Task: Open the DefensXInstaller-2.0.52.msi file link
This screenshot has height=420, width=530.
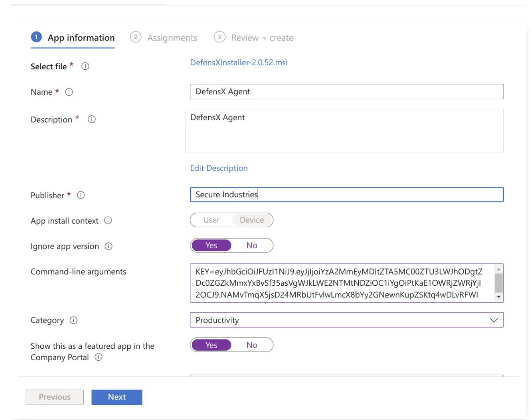Action: [x=239, y=62]
